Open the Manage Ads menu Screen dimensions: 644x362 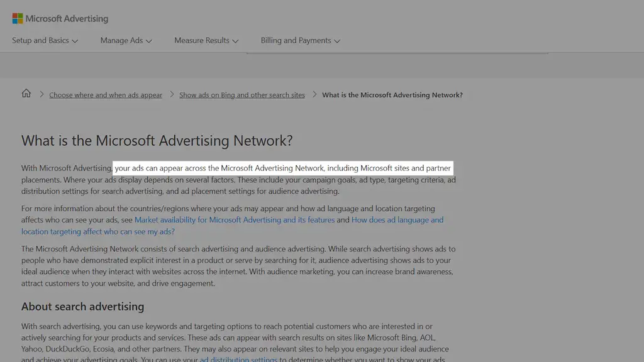[x=126, y=41]
